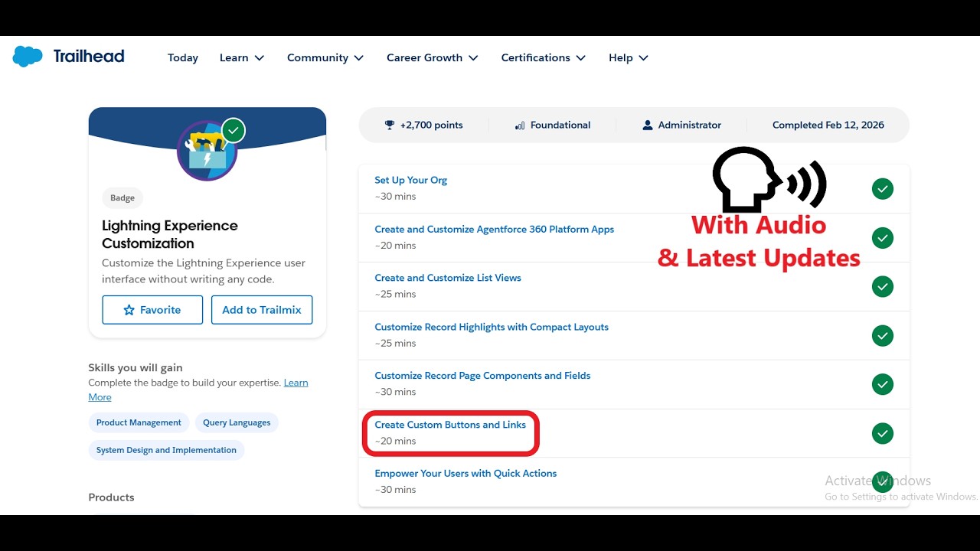Image resolution: width=980 pixels, height=551 pixels.
Task: Open Empower Your Users with Quick Actions unit
Action: coord(465,474)
